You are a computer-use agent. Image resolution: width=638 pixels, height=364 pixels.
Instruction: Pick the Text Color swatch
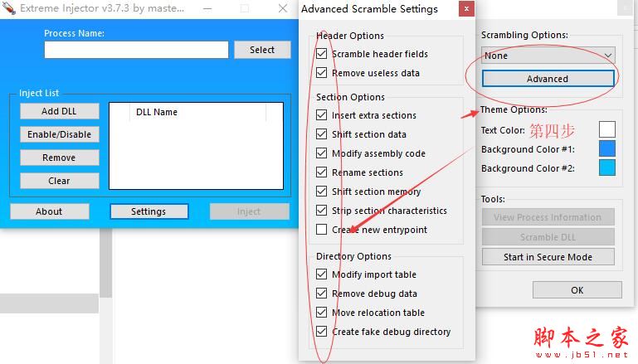607,129
